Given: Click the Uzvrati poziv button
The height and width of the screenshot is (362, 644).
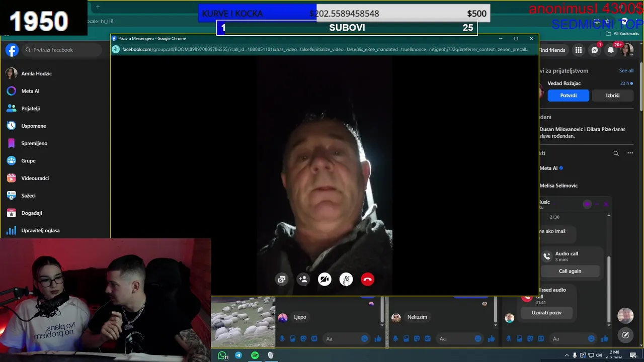Looking at the screenshot, I should click(546, 313).
